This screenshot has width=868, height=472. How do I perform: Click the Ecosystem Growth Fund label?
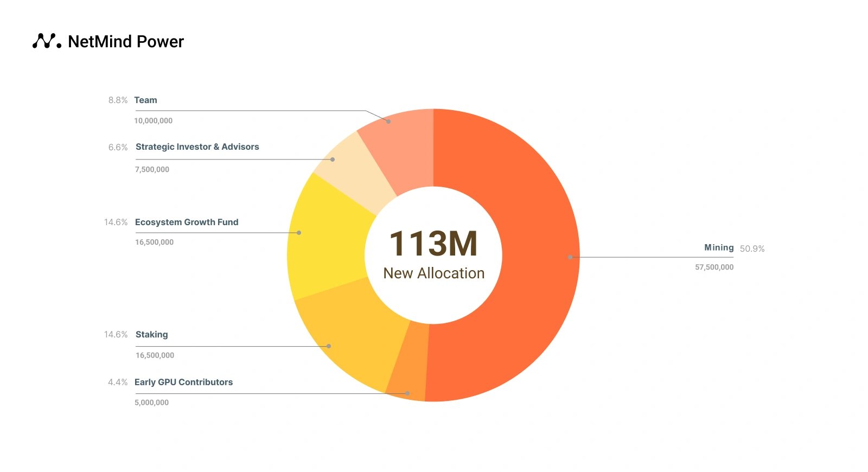187,222
